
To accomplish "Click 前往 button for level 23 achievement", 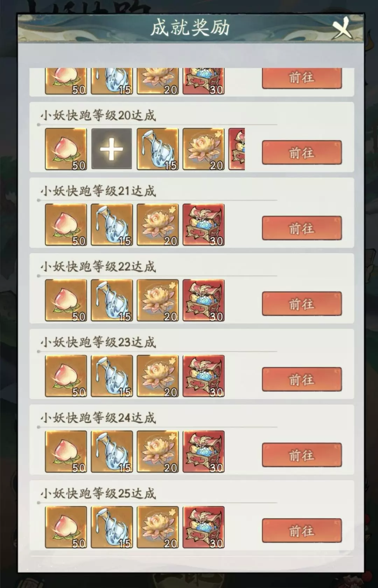I will [x=302, y=379].
